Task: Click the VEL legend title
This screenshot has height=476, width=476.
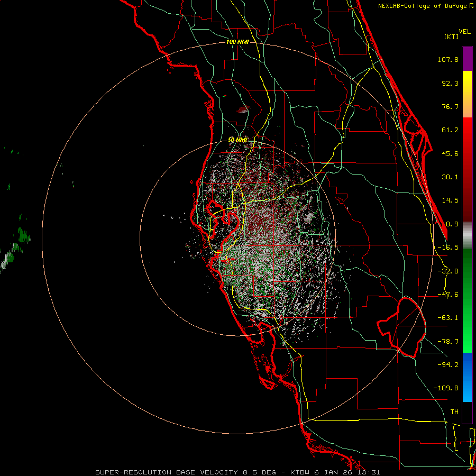Action: click(x=465, y=32)
